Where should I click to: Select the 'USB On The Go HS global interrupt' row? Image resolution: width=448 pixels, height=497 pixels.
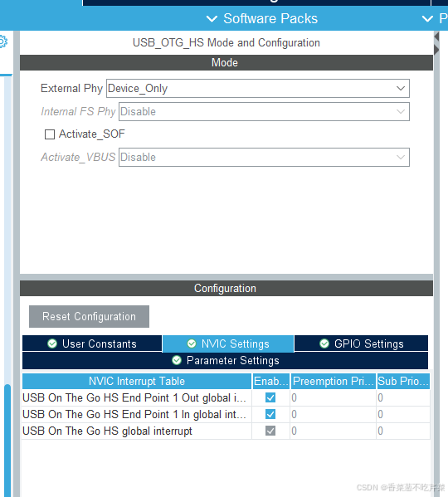pyautogui.click(x=226, y=431)
